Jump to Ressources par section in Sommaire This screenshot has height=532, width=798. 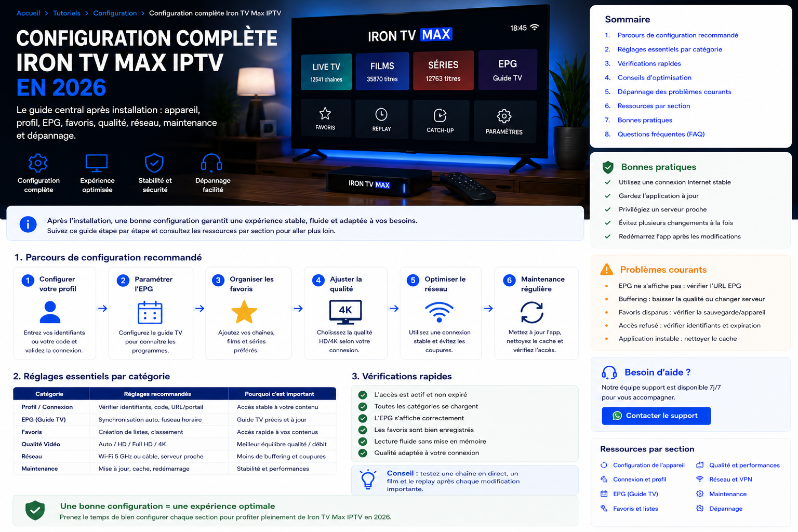pos(654,106)
